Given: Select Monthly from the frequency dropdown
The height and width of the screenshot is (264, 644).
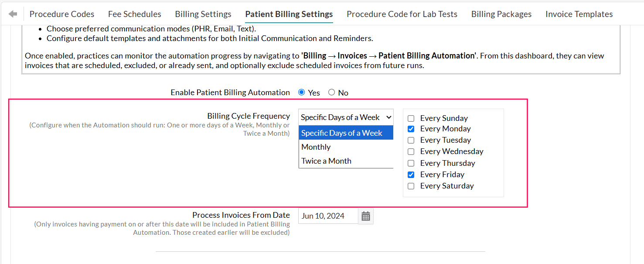Looking at the screenshot, I should [316, 147].
